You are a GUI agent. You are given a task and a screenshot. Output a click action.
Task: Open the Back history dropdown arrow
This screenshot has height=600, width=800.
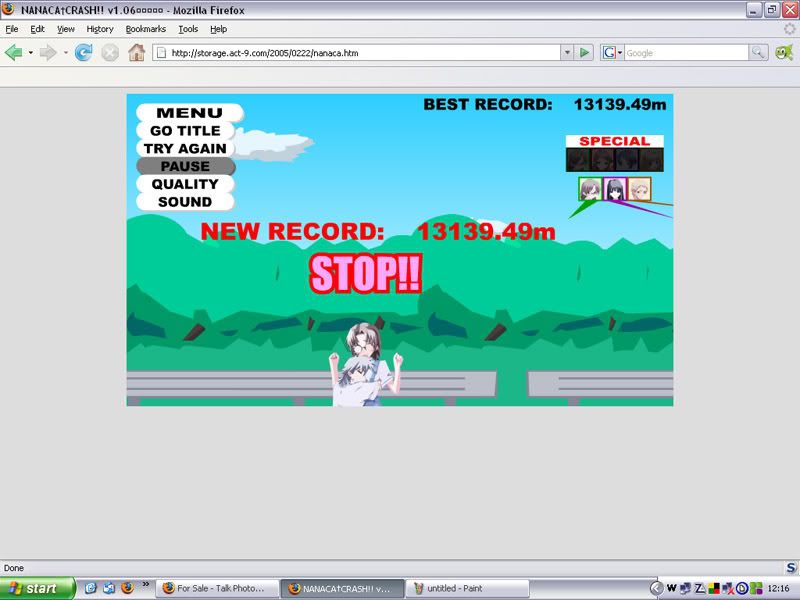tap(31, 53)
